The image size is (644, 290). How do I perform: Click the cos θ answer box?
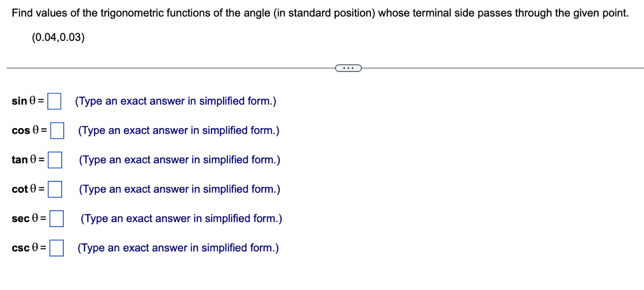pos(57,131)
